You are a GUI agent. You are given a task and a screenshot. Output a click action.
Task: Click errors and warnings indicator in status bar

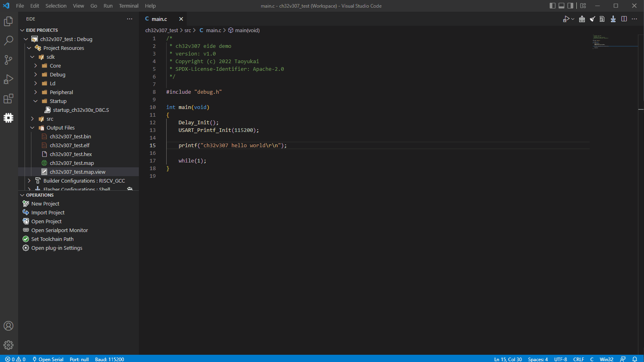[x=15, y=359]
